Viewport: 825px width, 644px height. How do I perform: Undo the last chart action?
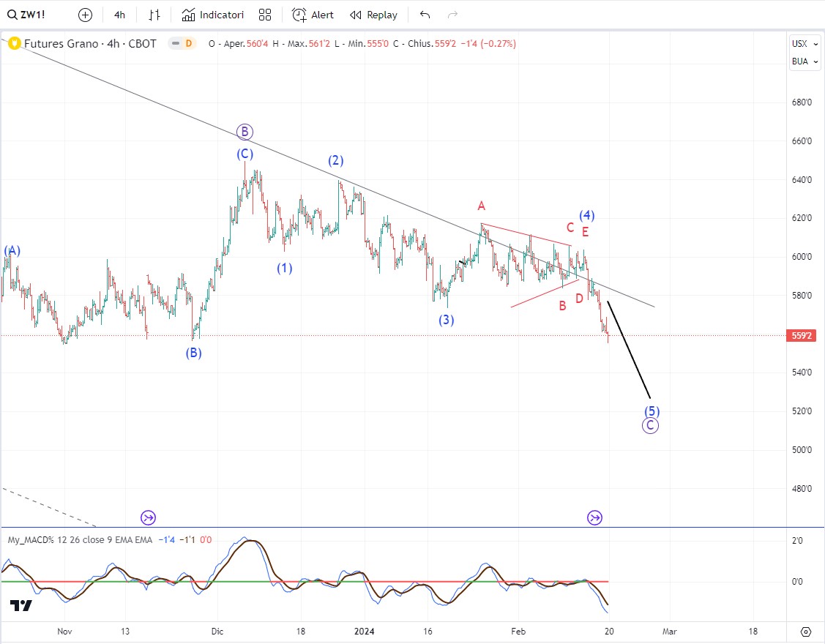coord(425,15)
